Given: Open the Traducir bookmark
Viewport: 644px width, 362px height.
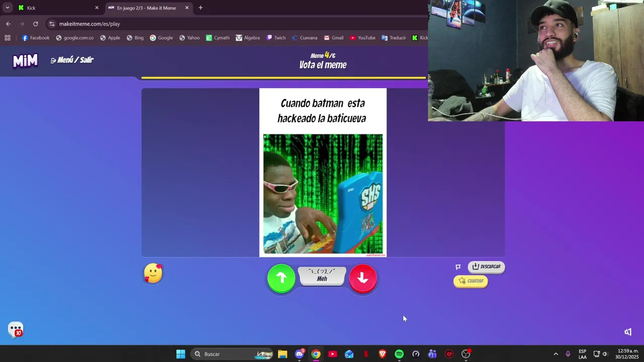Looking at the screenshot, I should 393,38.
